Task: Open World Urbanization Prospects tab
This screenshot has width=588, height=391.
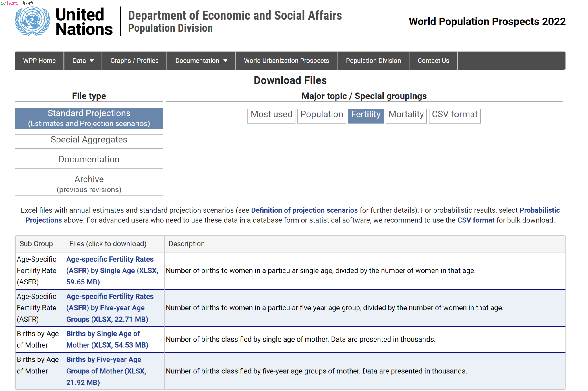Action: click(x=287, y=61)
